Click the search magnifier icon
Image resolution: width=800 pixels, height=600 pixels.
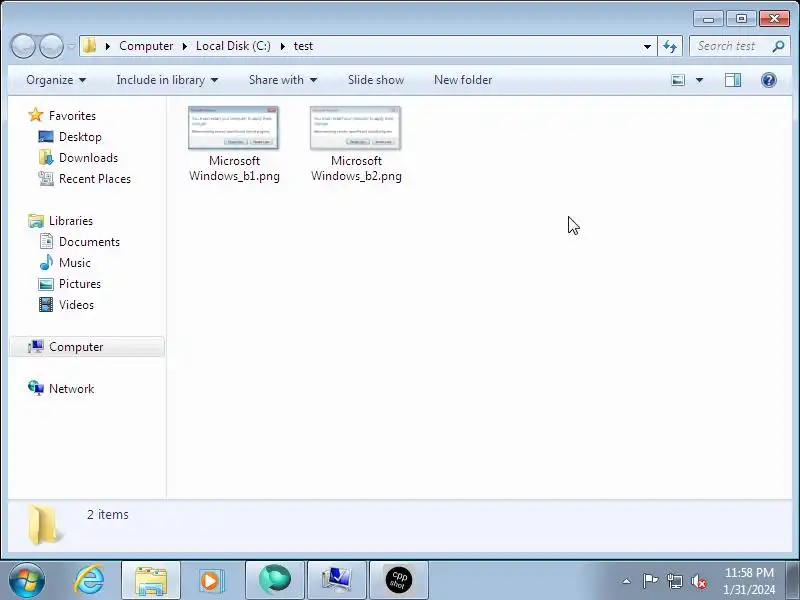point(779,46)
